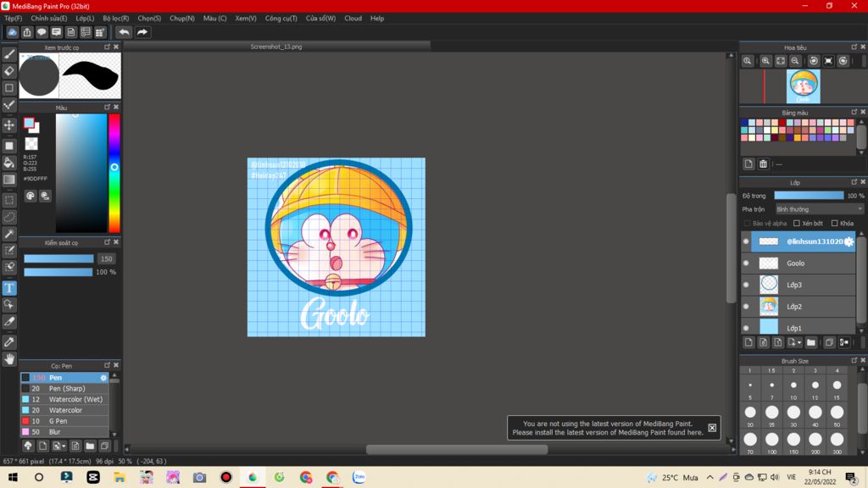868x488 pixels.
Task: Toggle visibility of layer Lớp3
Action: pyautogui.click(x=746, y=285)
